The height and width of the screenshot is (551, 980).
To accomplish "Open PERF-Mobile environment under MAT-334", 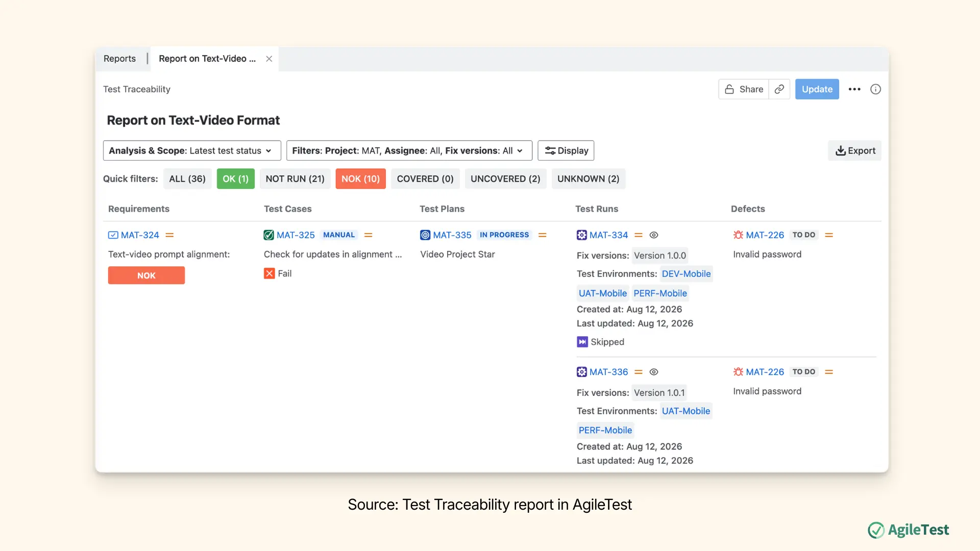I will point(660,293).
